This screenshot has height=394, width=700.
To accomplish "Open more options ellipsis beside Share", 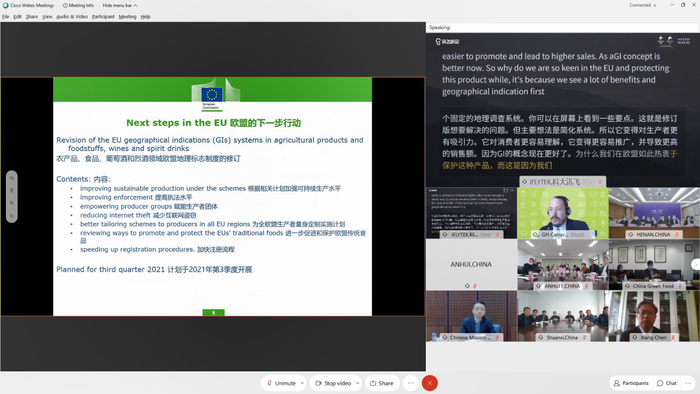I will pyautogui.click(x=411, y=383).
